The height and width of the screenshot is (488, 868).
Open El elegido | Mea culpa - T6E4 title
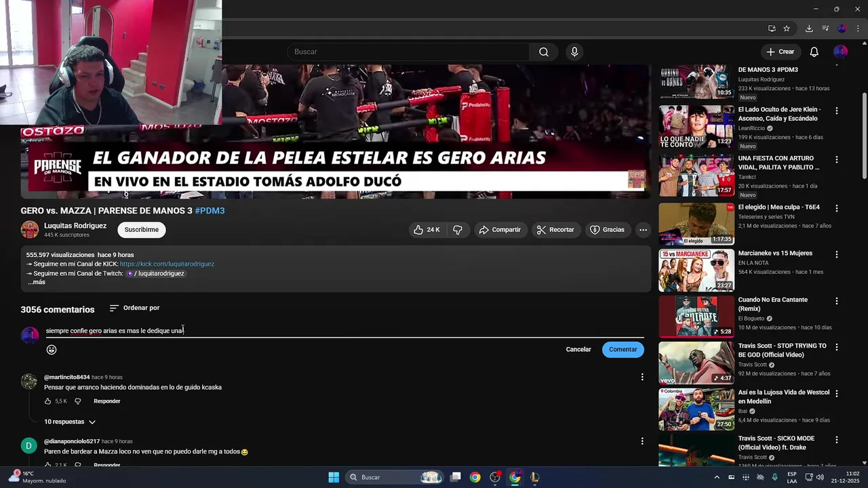coord(779,207)
